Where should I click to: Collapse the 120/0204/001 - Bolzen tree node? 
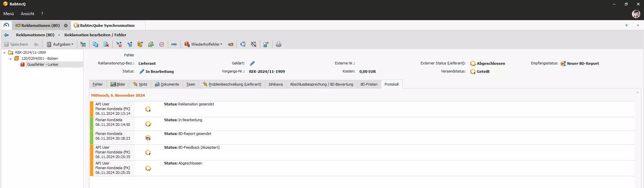point(10,59)
